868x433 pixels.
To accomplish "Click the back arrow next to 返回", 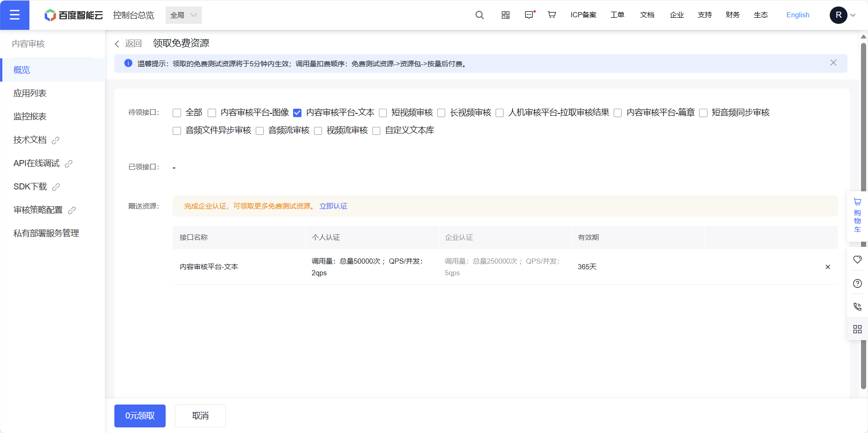I will [x=117, y=44].
